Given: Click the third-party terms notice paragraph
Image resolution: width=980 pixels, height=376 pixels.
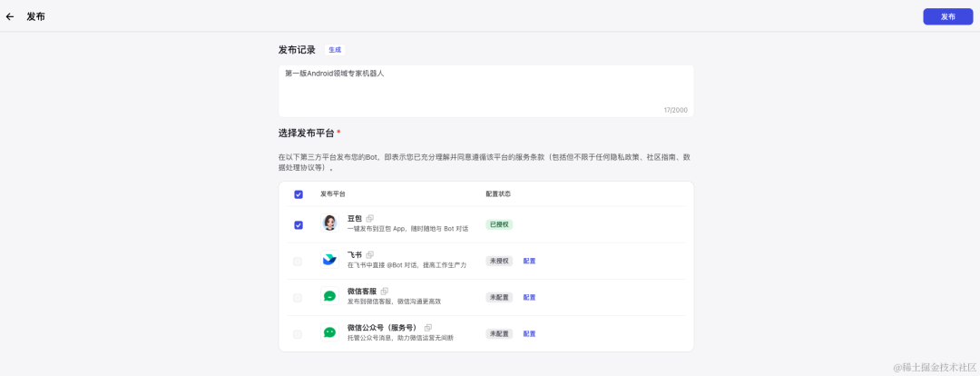Looking at the screenshot, I should pos(485,163).
